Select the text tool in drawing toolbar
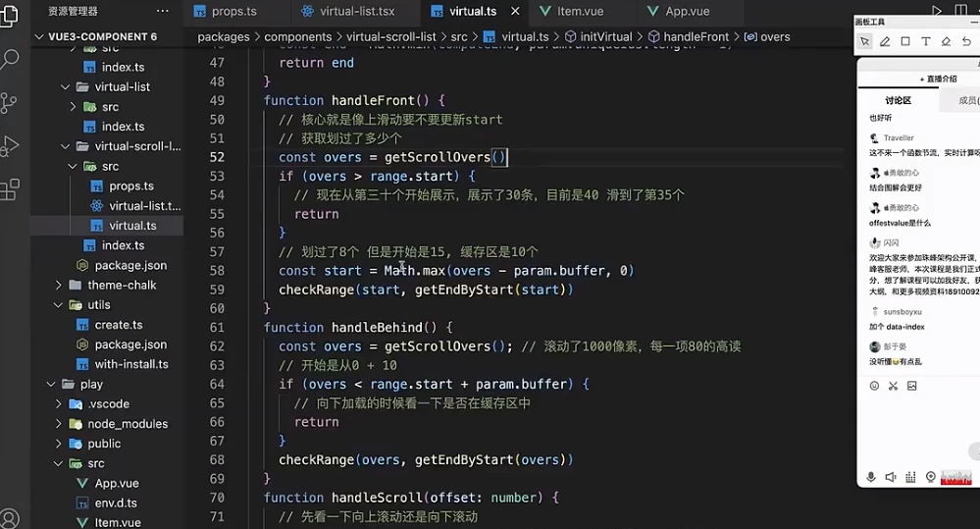The height and width of the screenshot is (529, 980). coord(925,41)
